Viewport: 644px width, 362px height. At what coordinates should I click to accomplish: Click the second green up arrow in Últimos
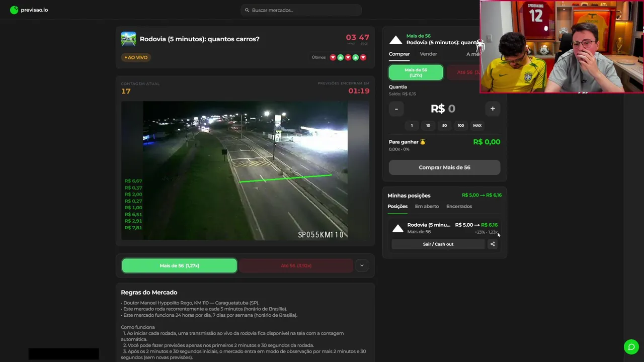point(355,57)
